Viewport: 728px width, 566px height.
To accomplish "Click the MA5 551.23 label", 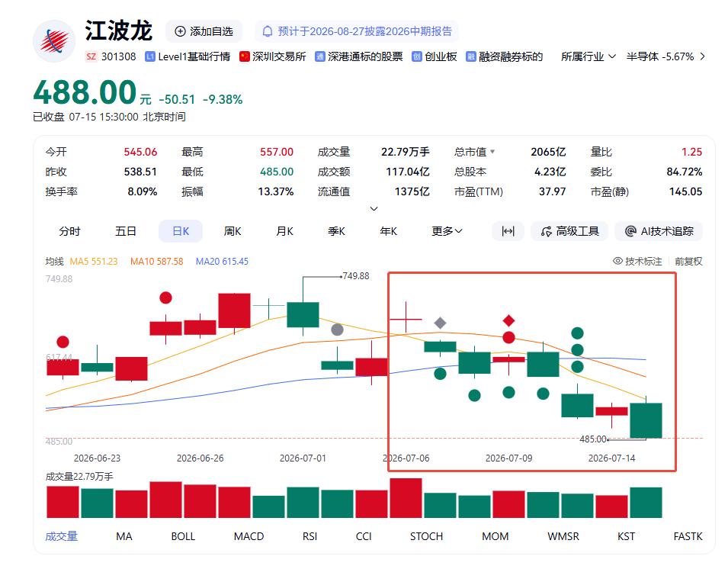I will point(93,261).
